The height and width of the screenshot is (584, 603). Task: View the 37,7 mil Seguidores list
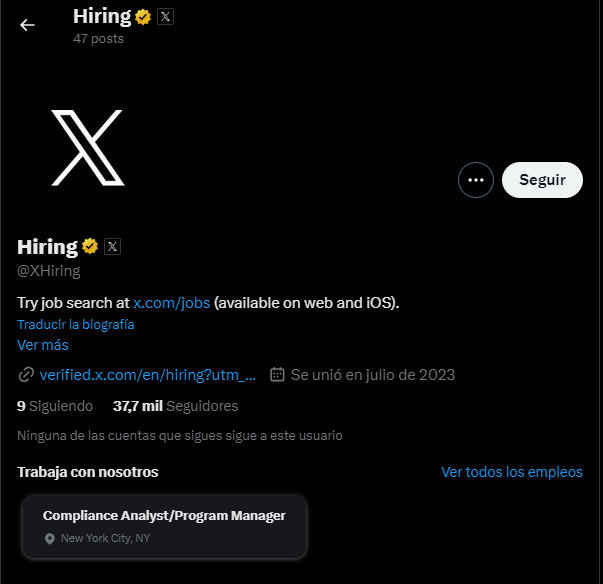point(175,406)
